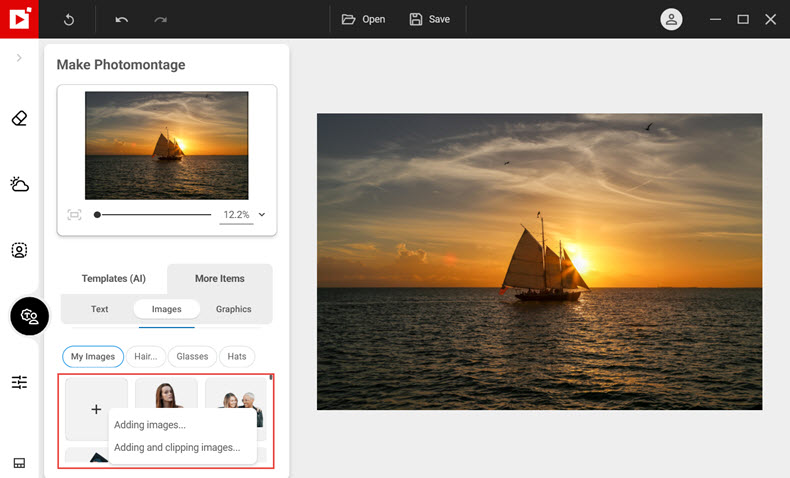Undo the last action
The height and width of the screenshot is (478, 790).
click(x=121, y=20)
